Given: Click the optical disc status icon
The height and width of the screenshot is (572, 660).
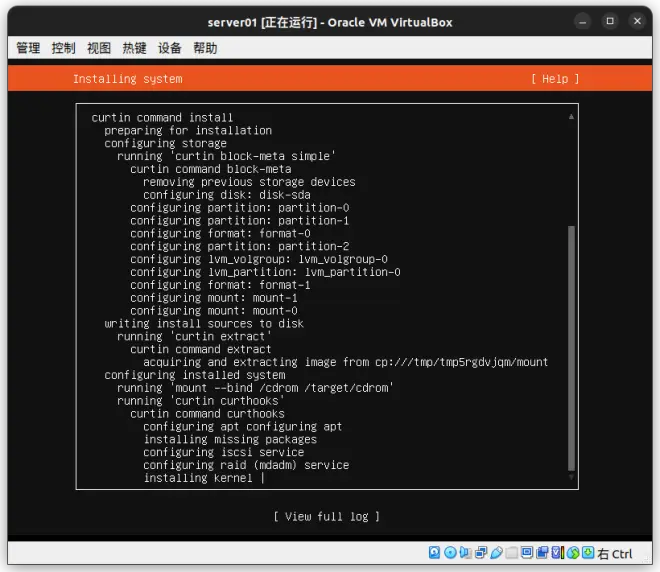Looking at the screenshot, I should 450,553.
